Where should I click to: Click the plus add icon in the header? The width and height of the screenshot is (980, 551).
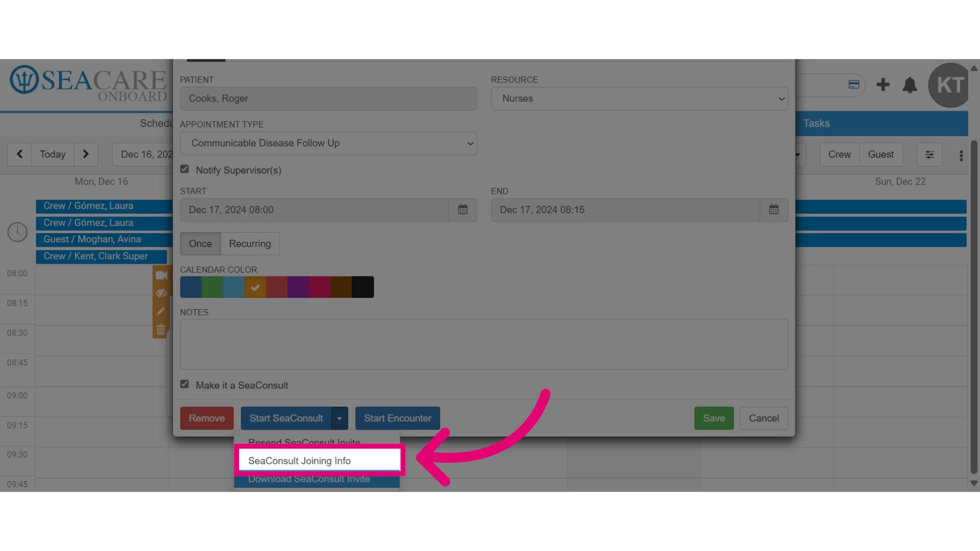883,85
